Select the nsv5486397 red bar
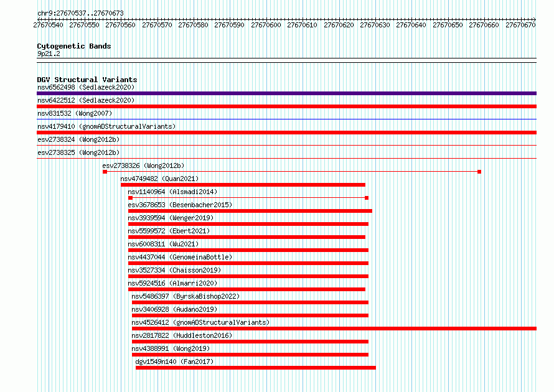This screenshot has height=392, width=554. pos(250,302)
